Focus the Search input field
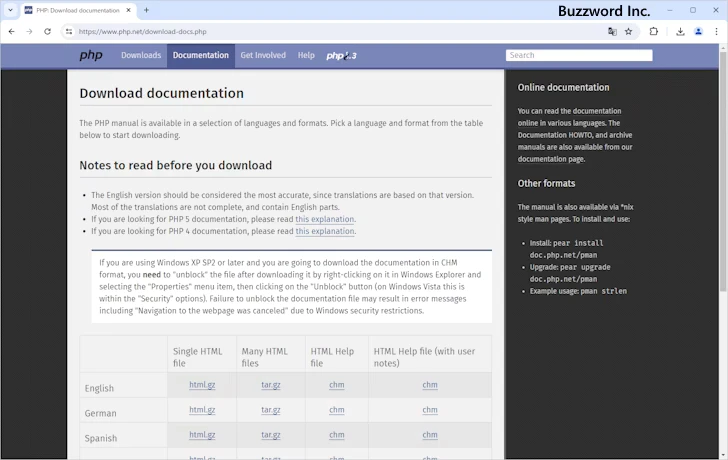Image resolution: width=728 pixels, height=460 pixels. pyautogui.click(x=579, y=55)
